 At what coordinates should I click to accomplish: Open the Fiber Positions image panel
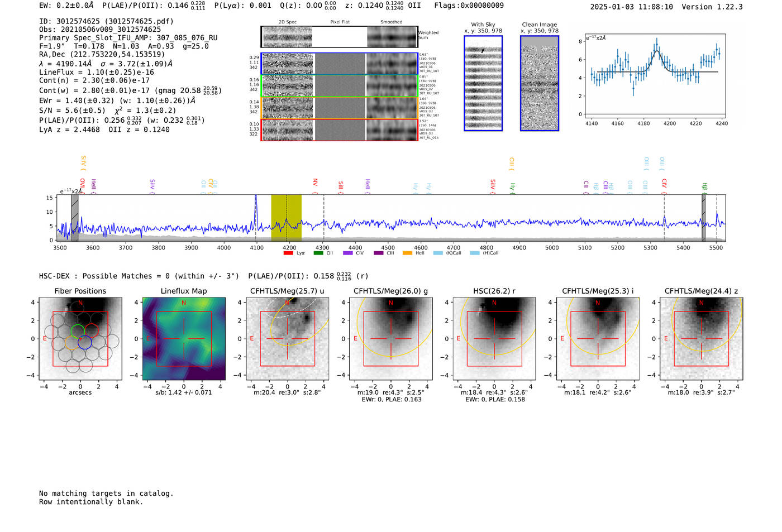80,339
